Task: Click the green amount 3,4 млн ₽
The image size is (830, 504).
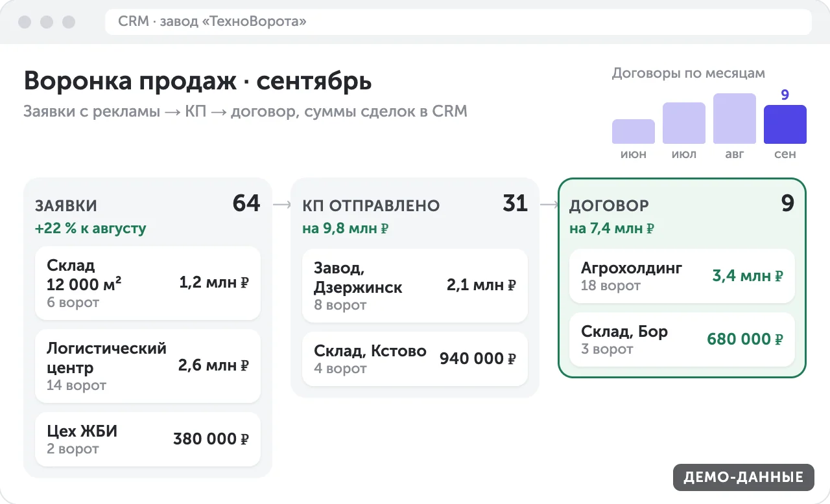Action: (748, 276)
